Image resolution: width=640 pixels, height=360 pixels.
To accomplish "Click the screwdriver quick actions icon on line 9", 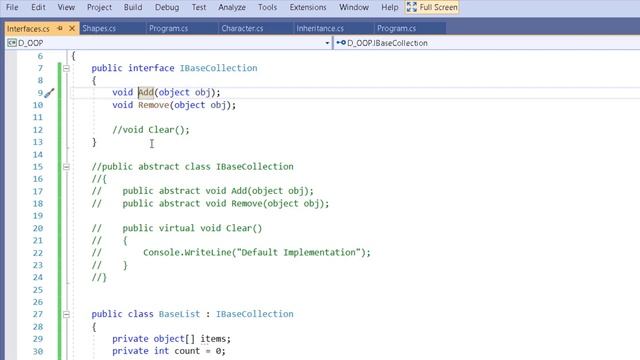I will pos(49,93).
